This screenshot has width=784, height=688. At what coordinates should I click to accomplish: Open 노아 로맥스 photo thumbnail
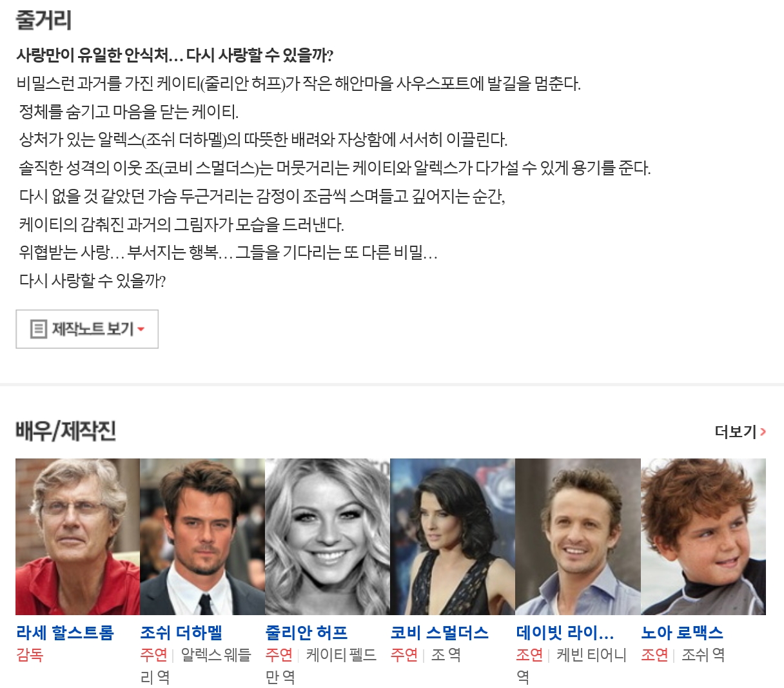[x=703, y=536]
